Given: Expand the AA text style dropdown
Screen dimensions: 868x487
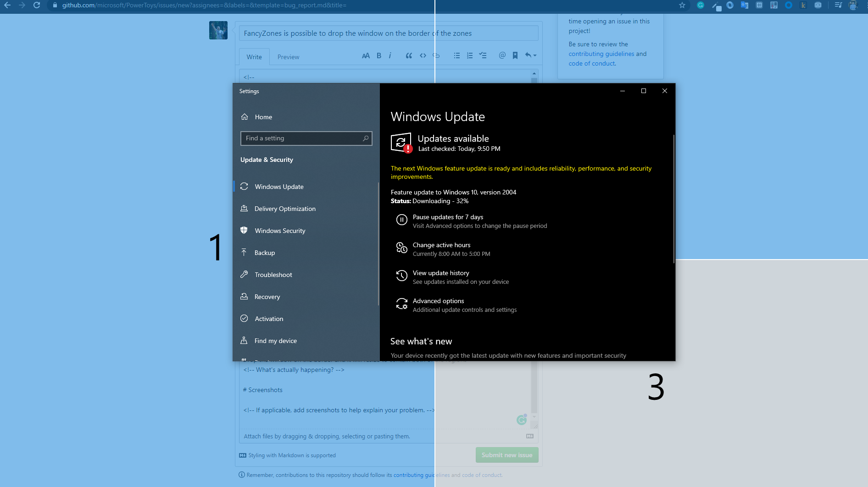Looking at the screenshot, I should click(x=366, y=55).
